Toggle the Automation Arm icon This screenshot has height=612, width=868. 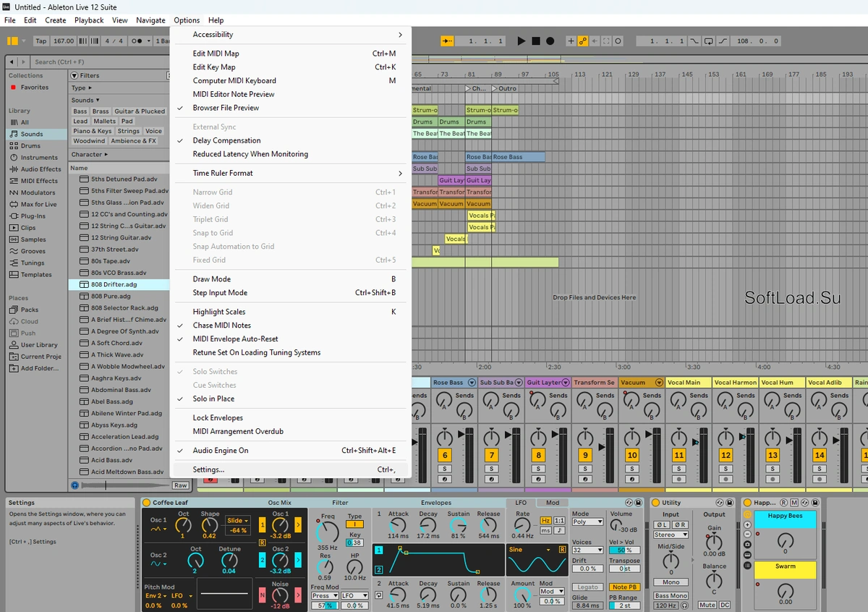[583, 41]
